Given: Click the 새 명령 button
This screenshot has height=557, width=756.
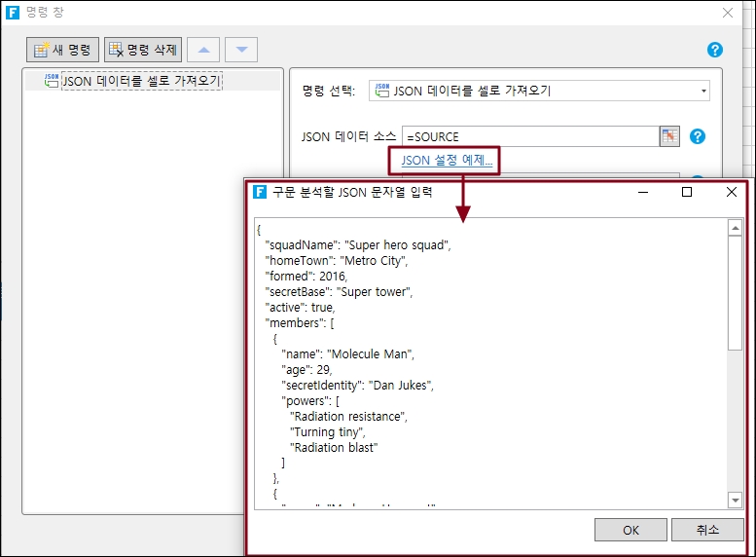Looking at the screenshot, I should 63,50.
